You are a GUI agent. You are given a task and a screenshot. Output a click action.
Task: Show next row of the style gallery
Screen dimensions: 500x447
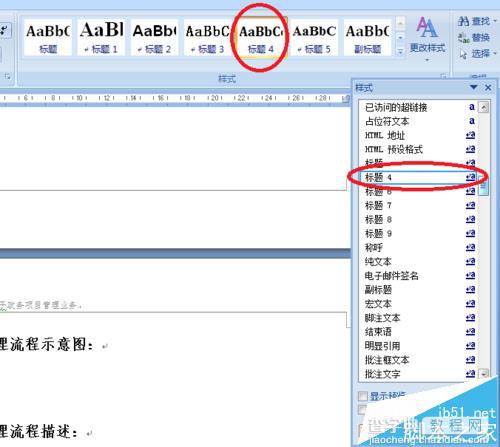[x=400, y=37]
